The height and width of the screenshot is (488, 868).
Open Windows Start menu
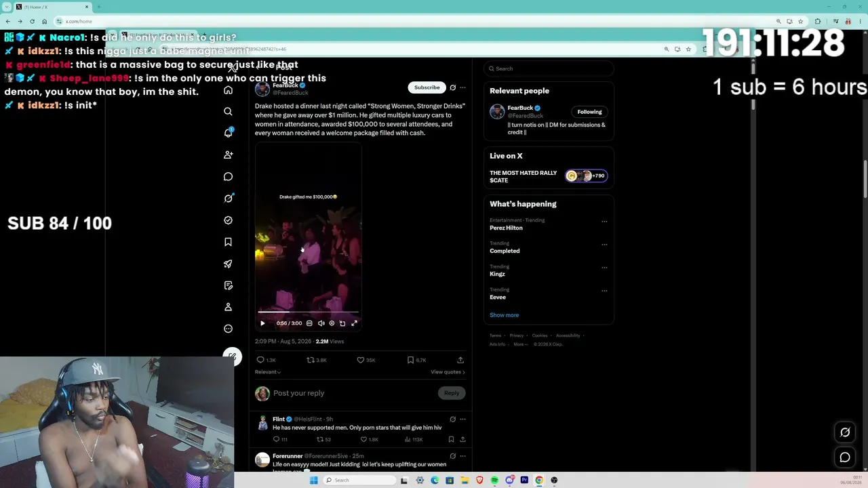pos(313,480)
